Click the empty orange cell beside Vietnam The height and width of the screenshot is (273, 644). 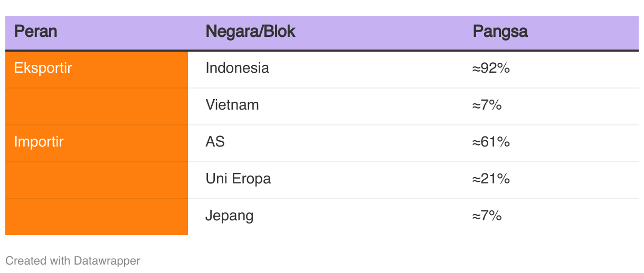point(96,106)
